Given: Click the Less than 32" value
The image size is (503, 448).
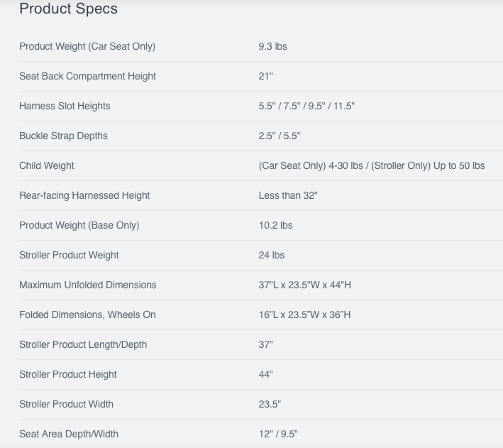Looking at the screenshot, I should (x=288, y=195).
